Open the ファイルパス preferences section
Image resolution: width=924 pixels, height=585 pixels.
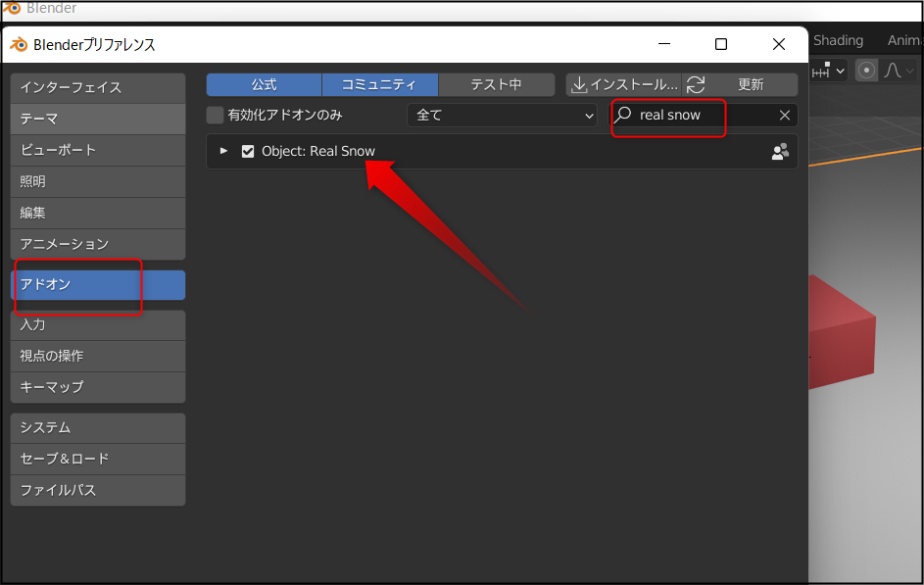pyautogui.click(x=98, y=490)
